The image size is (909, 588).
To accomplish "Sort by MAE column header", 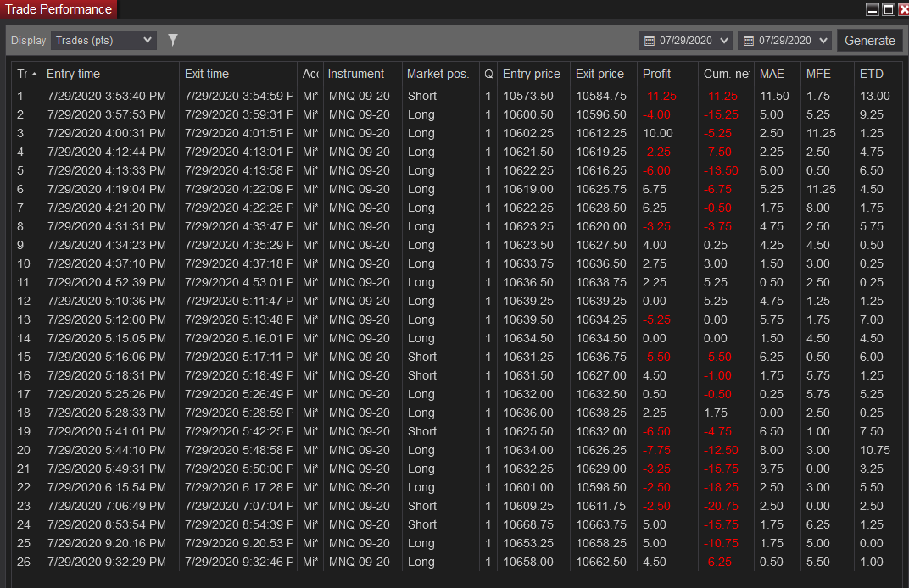I will (778, 75).
